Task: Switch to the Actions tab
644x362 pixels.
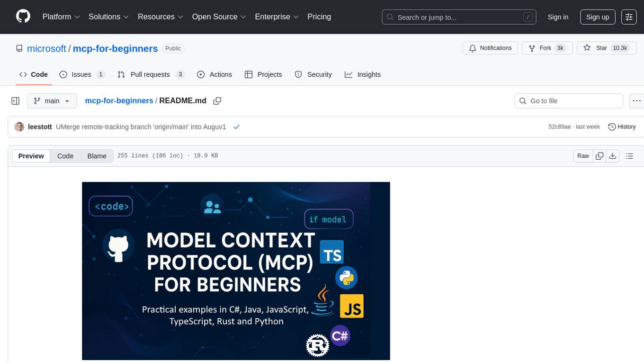Action: click(215, 74)
